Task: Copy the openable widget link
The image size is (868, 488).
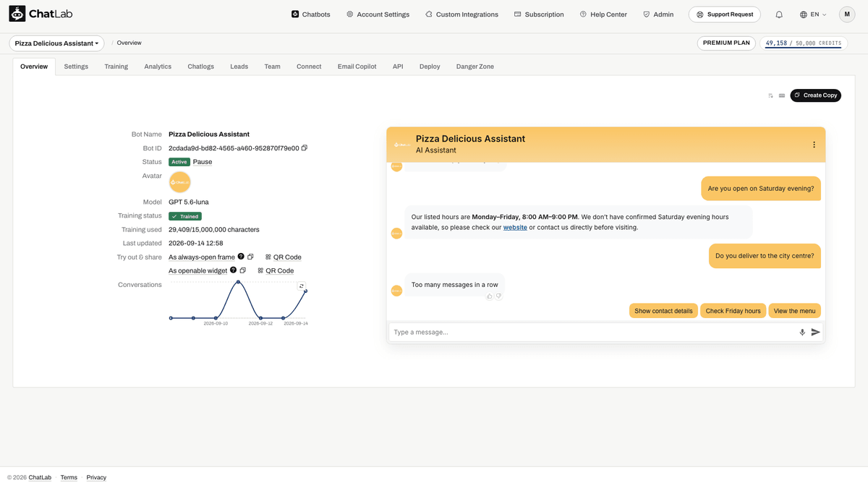Action: 242,270
